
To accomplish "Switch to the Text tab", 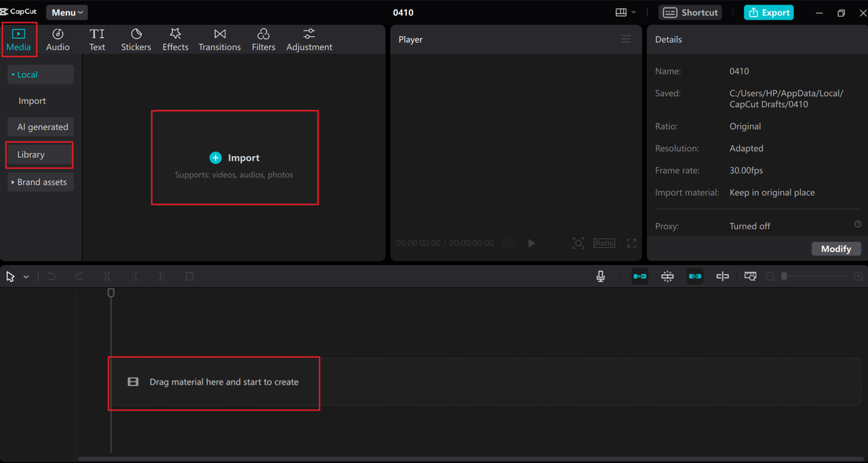I will coord(97,40).
